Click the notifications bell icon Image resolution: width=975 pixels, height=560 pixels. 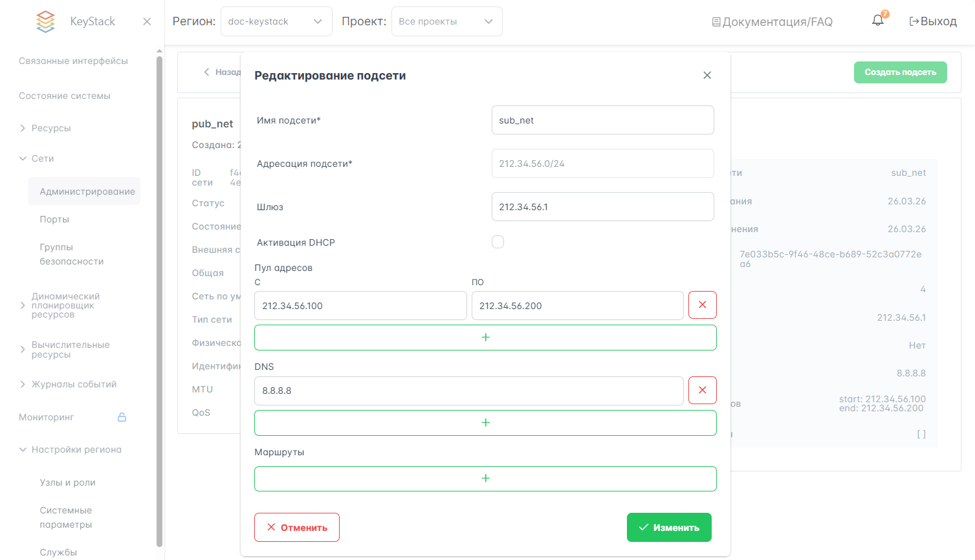point(877,21)
